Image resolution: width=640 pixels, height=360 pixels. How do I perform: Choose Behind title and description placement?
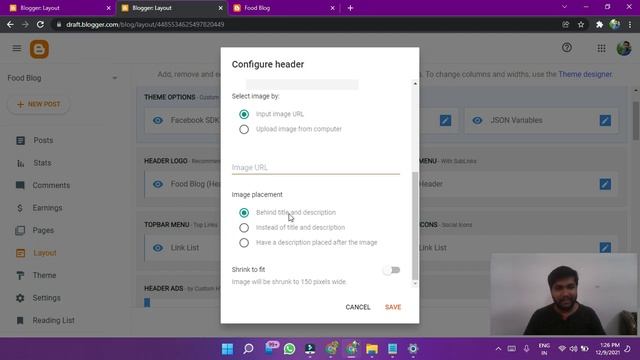point(244,213)
